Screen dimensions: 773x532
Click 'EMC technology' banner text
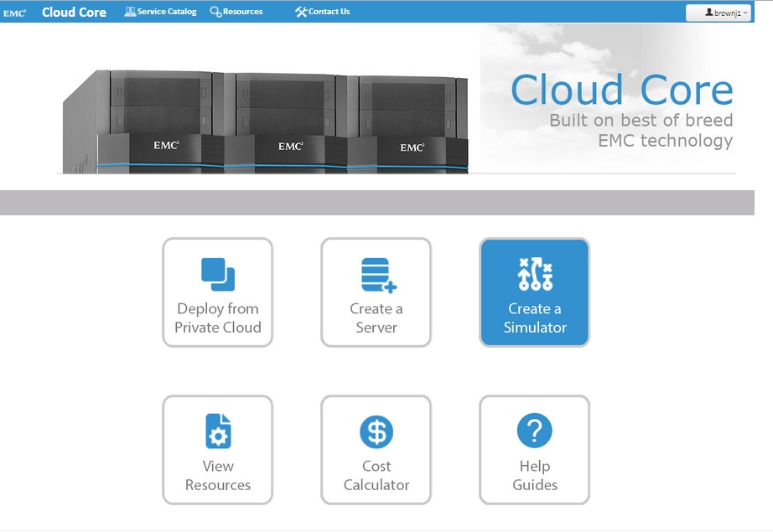click(666, 141)
